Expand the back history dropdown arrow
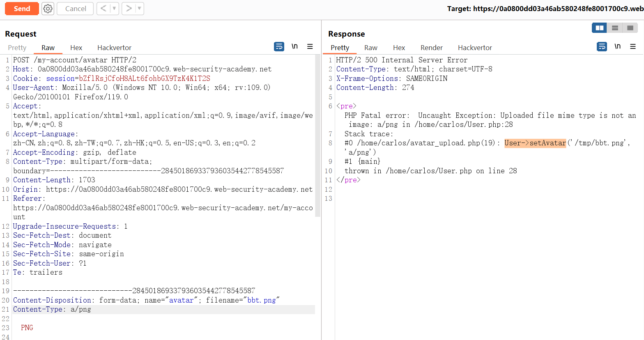This screenshot has width=644, height=340. click(x=114, y=9)
